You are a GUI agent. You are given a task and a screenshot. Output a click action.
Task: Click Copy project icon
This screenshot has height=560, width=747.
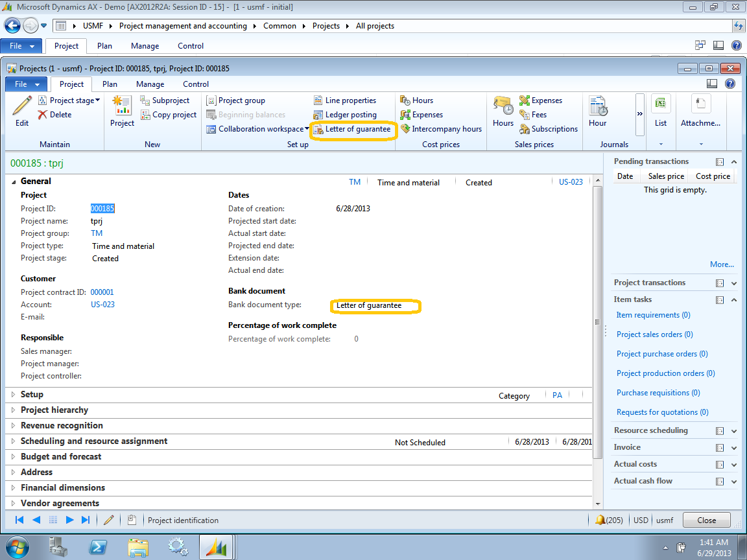click(x=145, y=115)
